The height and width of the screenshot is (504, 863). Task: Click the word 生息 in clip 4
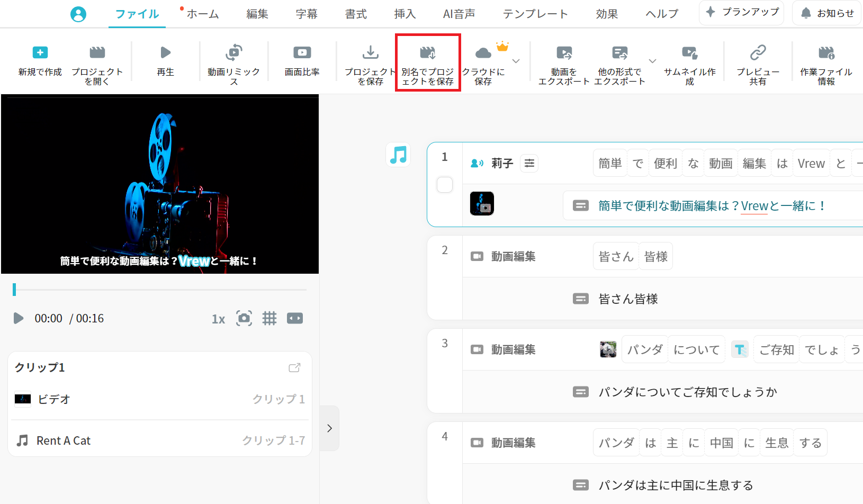coord(777,443)
